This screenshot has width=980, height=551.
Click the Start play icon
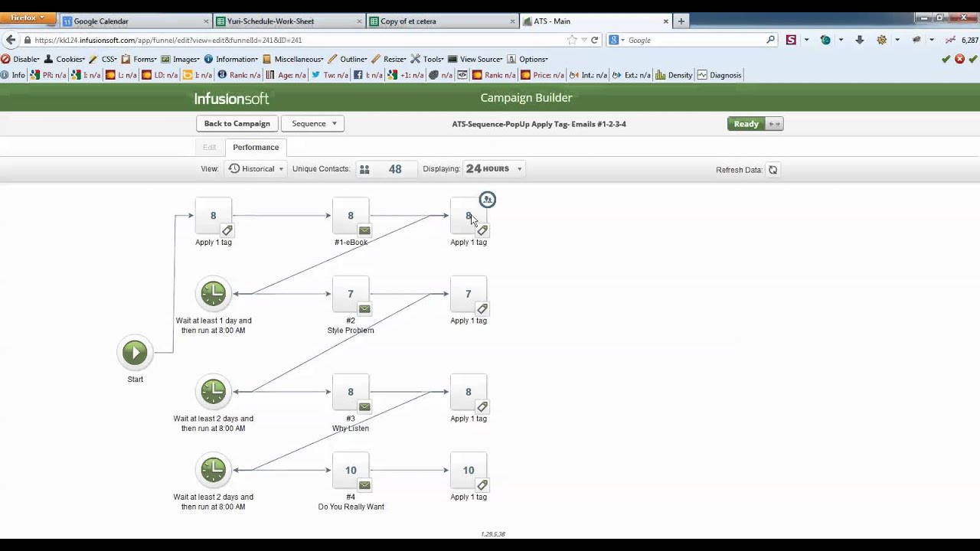click(135, 352)
